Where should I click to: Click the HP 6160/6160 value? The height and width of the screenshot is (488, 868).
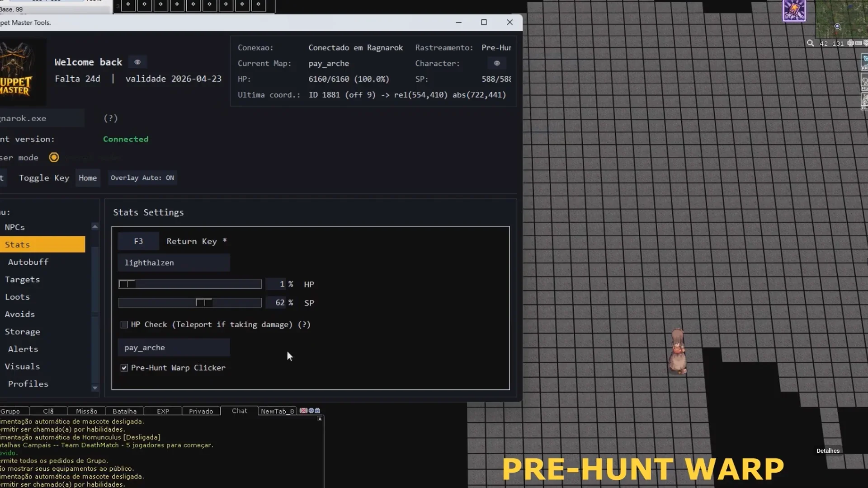coord(349,79)
